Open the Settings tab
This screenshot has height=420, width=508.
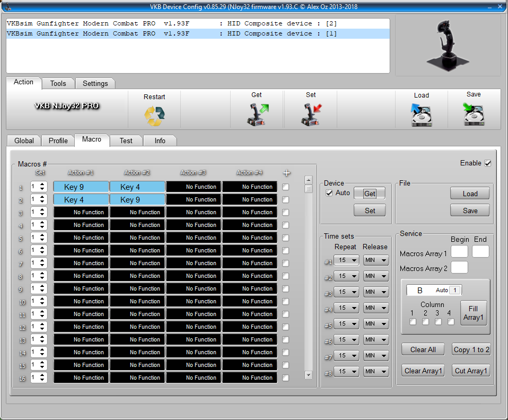pos(95,83)
